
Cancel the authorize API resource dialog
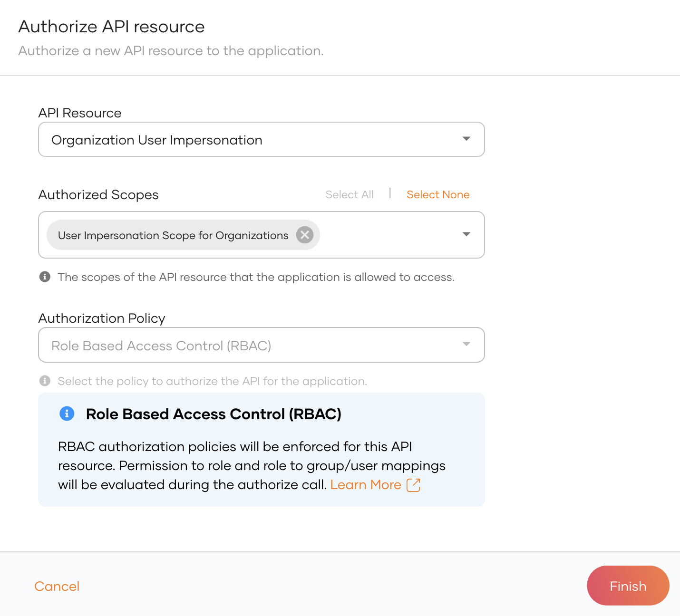click(x=57, y=586)
